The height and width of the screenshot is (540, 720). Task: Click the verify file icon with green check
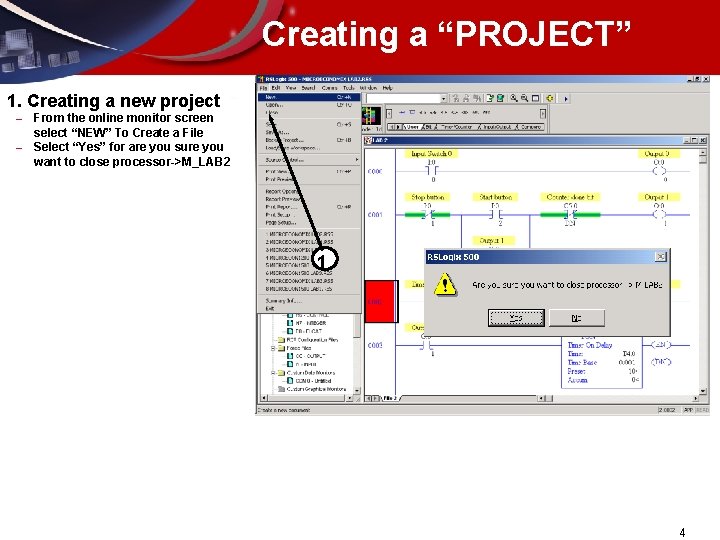click(x=489, y=98)
